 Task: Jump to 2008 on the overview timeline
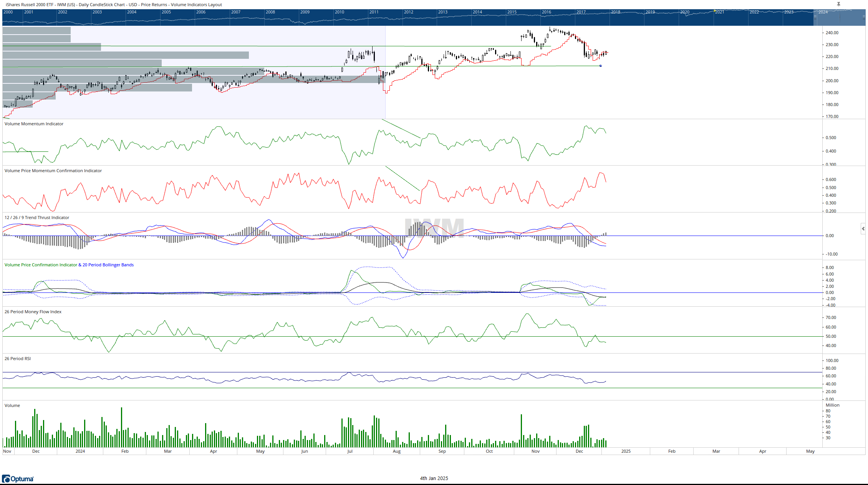click(x=270, y=12)
